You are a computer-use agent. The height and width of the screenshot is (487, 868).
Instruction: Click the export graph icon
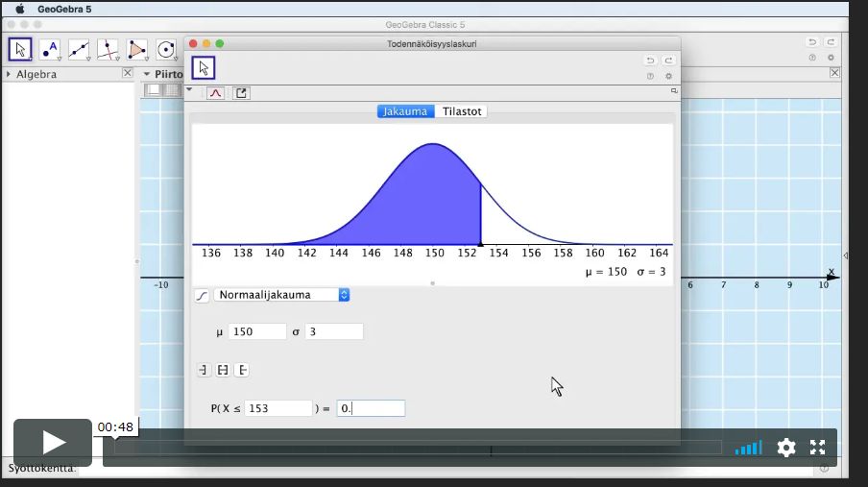241,93
